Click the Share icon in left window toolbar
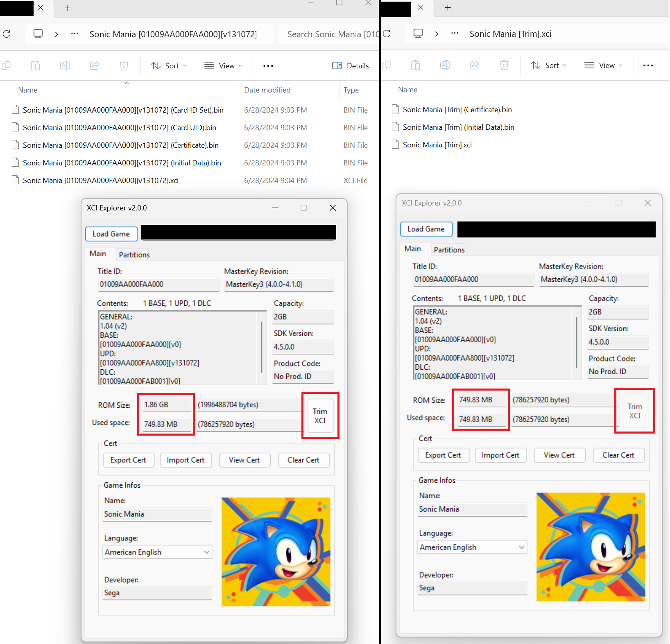Image resolution: width=670 pixels, height=644 pixels. 95,66
